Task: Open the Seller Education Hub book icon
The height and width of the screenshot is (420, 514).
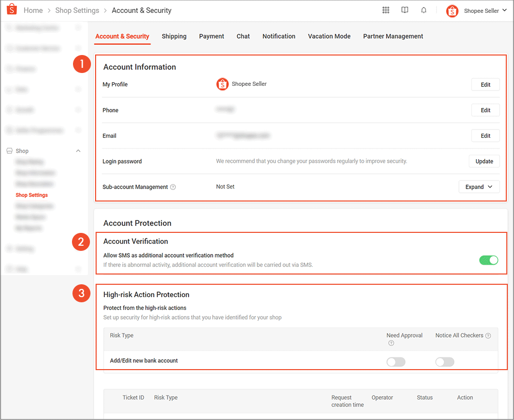Action: point(405,10)
